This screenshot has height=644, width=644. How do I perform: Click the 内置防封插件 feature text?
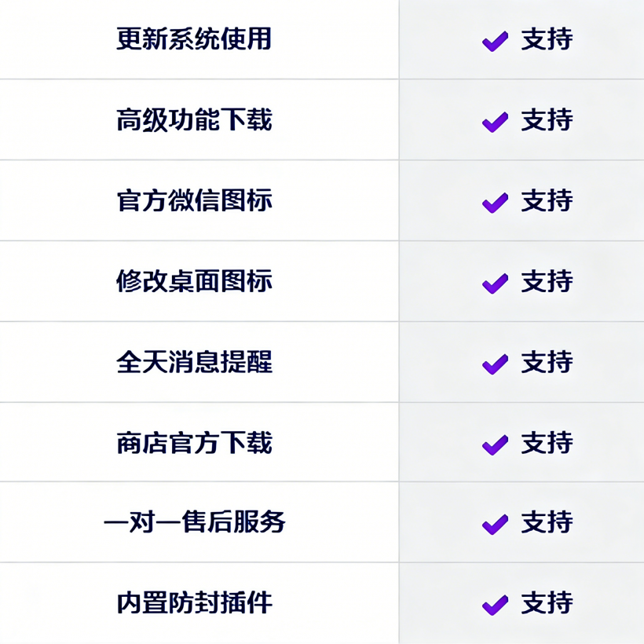[x=194, y=603]
